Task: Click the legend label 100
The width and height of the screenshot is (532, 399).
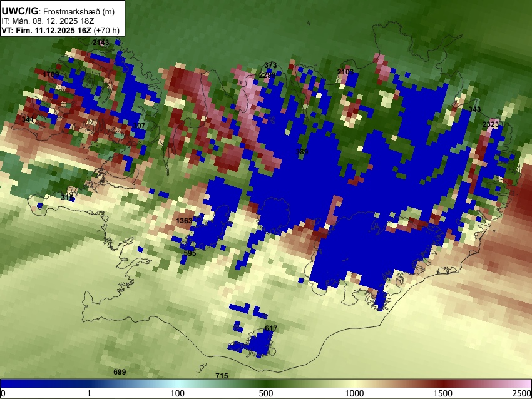Action: click(178, 393)
